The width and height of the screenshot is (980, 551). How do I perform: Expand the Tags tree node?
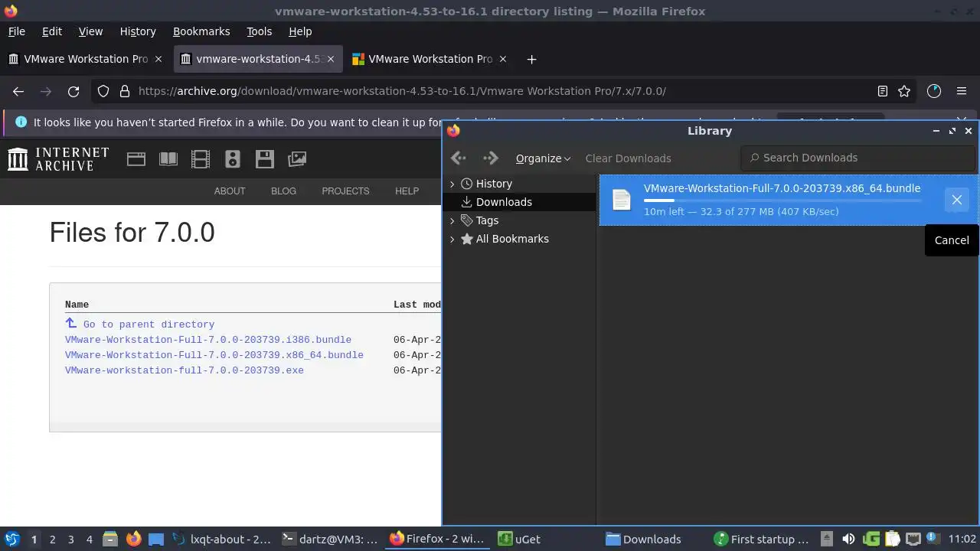click(x=452, y=220)
